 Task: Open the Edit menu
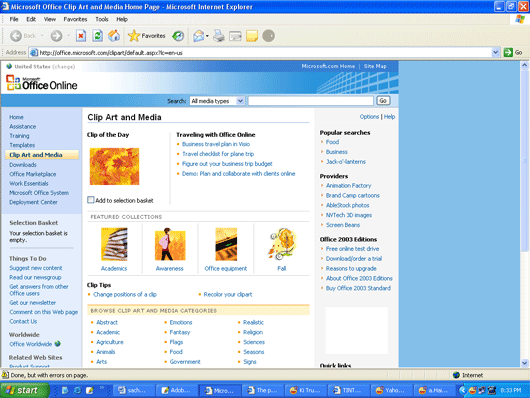pyautogui.click(x=31, y=19)
